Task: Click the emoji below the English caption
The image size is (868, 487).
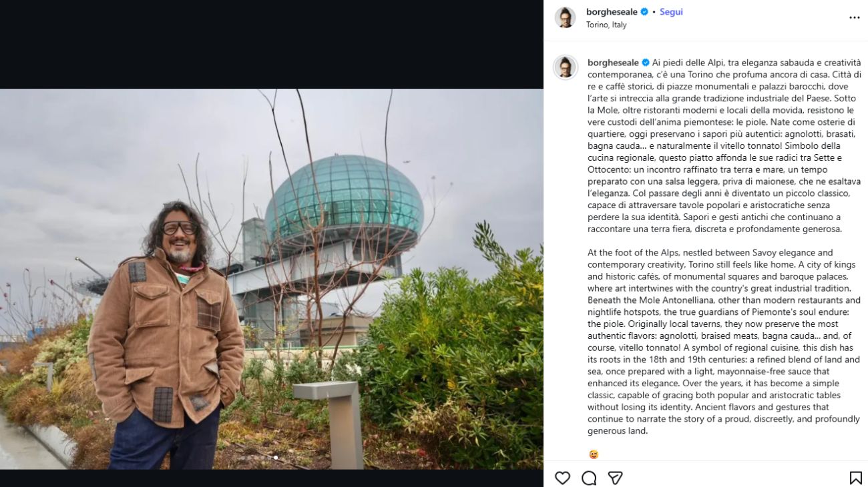Action: coord(594,454)
